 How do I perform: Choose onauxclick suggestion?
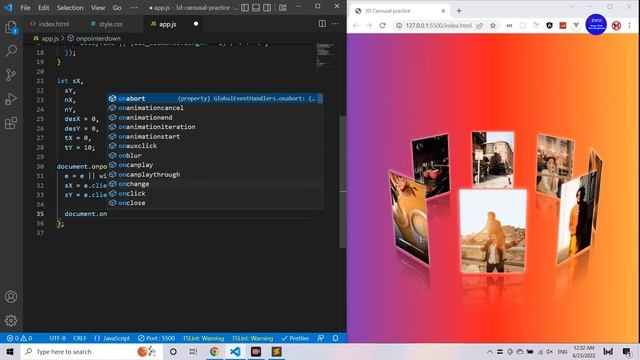(215, 146)
